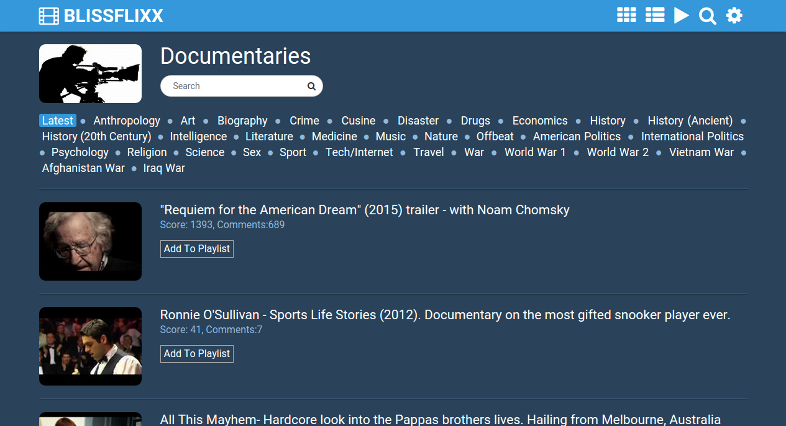This screenshot has height=426, width=786.
Task: Open the Afghanistan War category
Action: coord(83,168)
